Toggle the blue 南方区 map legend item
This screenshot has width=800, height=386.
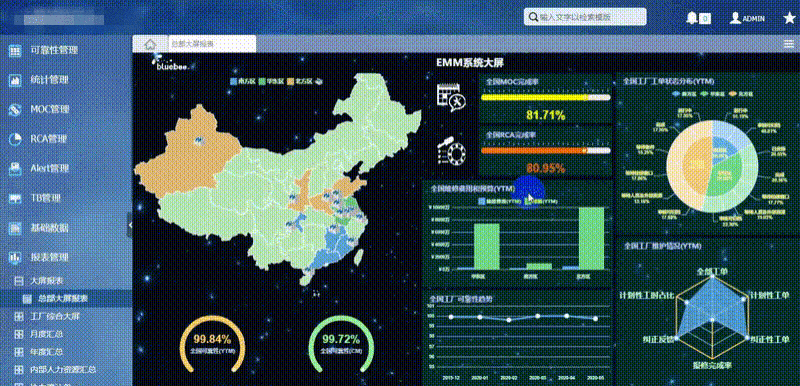243,81
